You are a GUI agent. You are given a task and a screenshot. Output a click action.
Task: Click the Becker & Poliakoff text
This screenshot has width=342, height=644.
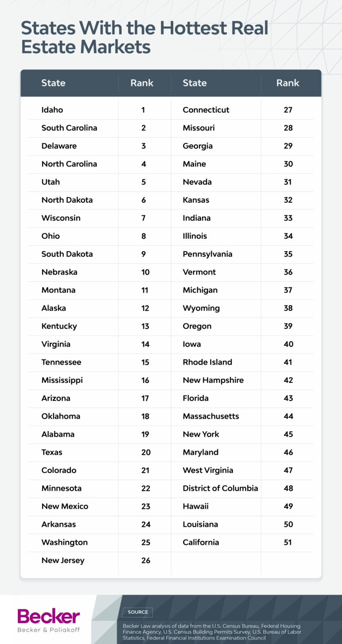(x=49, y=630)
